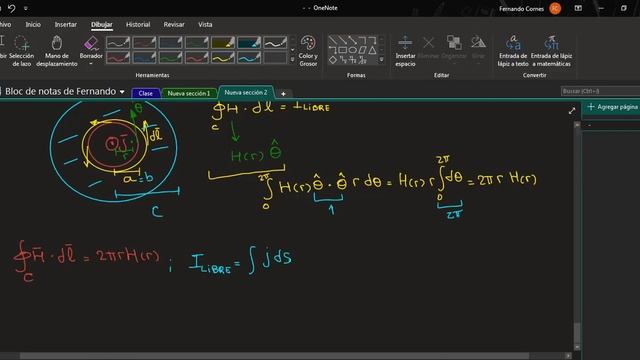
Task: Open the Organizar arrange icon
Action: [454, 42]
